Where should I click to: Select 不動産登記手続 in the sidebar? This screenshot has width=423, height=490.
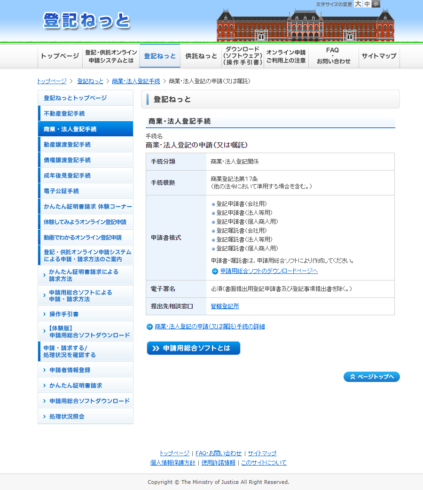[x=86, y=114]
